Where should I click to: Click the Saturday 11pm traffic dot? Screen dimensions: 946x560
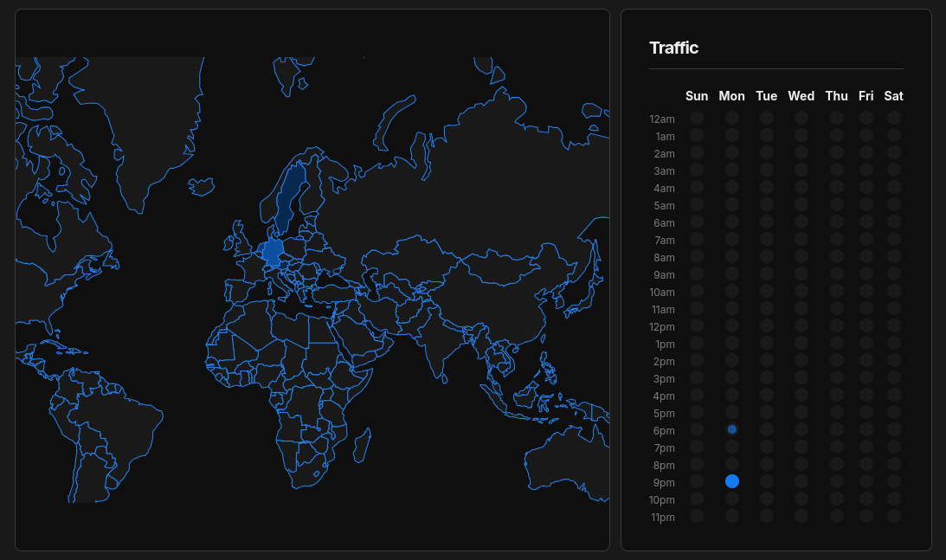(894, 516)
